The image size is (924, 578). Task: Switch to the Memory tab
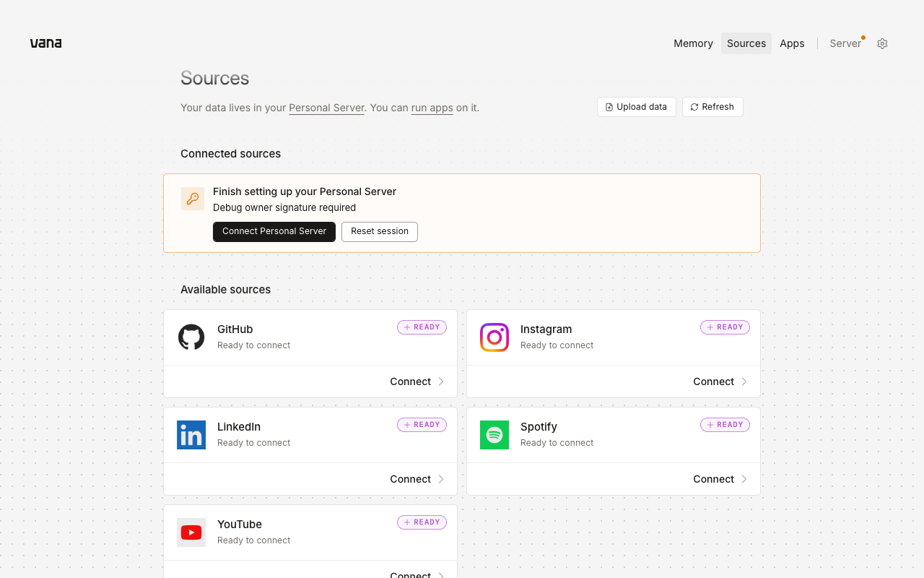(x=693, y=43)
